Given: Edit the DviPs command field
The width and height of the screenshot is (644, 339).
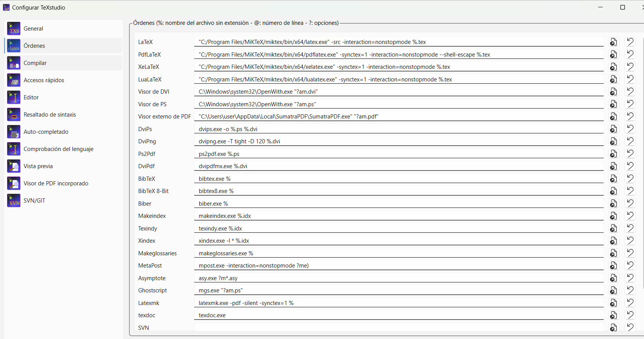Looking at the screenshot, I should (399, 129).
